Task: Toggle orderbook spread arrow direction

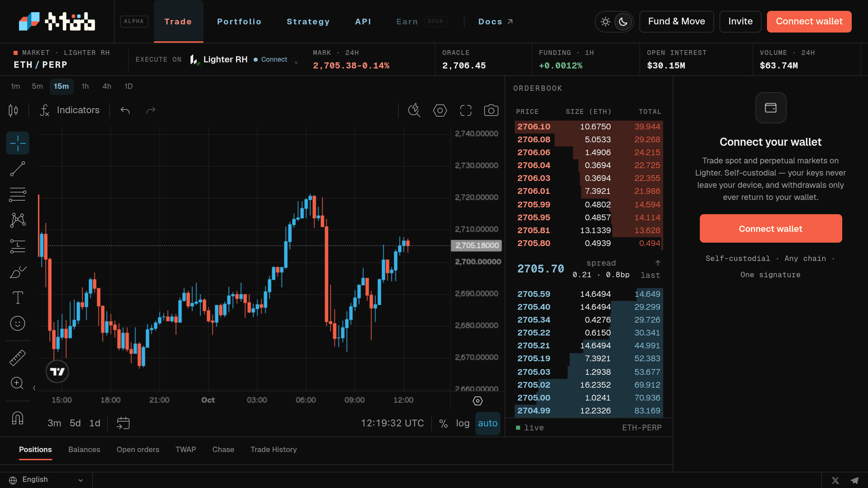Action: (658, 263)
